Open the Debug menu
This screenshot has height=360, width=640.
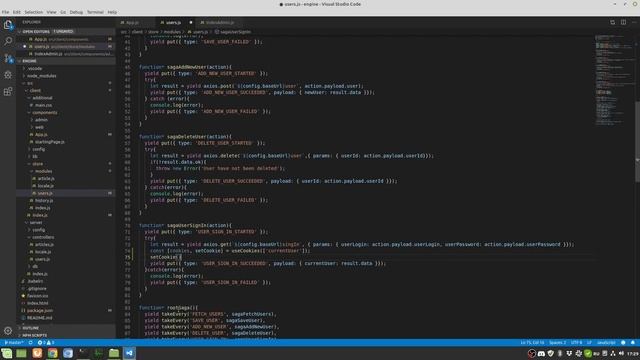[x=76, y=12]
